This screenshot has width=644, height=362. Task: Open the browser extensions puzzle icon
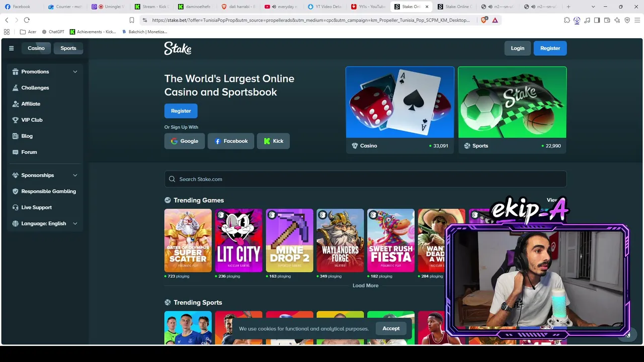[x=567, y=20]
